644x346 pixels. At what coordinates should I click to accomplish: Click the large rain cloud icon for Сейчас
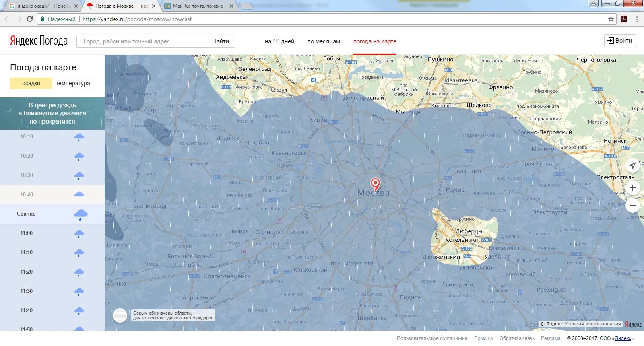coord(80,214)
